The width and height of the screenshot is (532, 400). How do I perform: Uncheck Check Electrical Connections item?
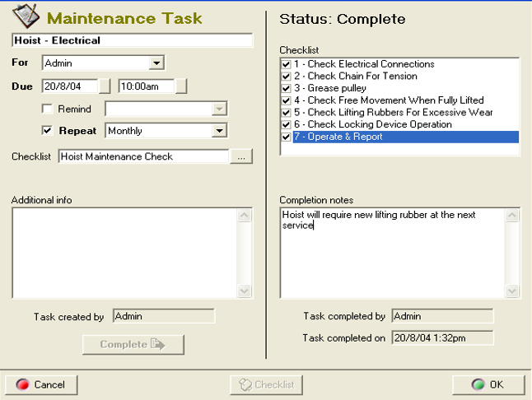coord(286,64)
